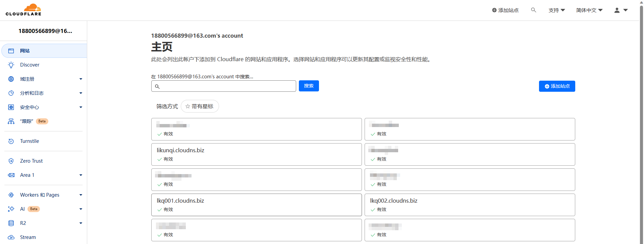Viewport: 644px width, 244px height.
Task: Select 网站 in the sidebar
Action: coord(25,51)
